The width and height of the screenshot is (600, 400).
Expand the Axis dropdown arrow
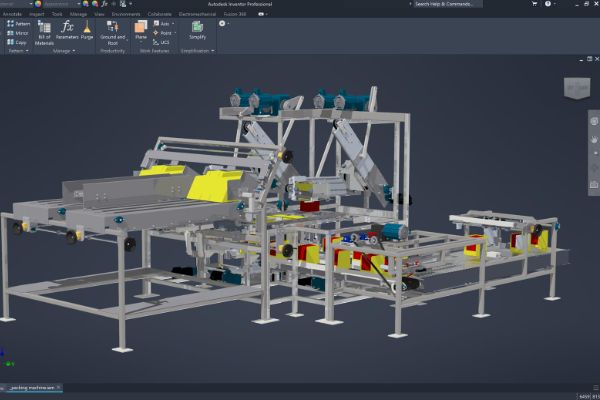point(173,23)
